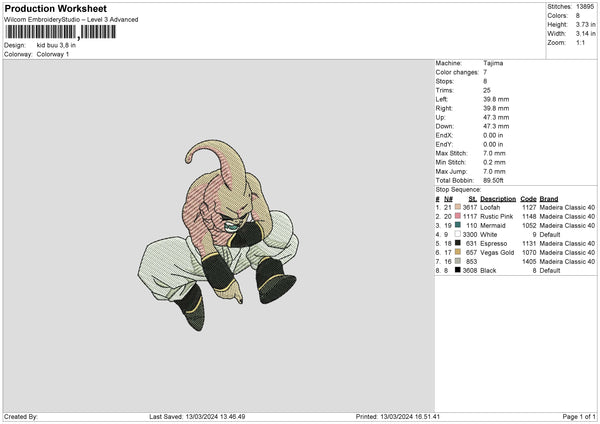Click the Brand column header
600x424 pixels.
tap(549, 199)
